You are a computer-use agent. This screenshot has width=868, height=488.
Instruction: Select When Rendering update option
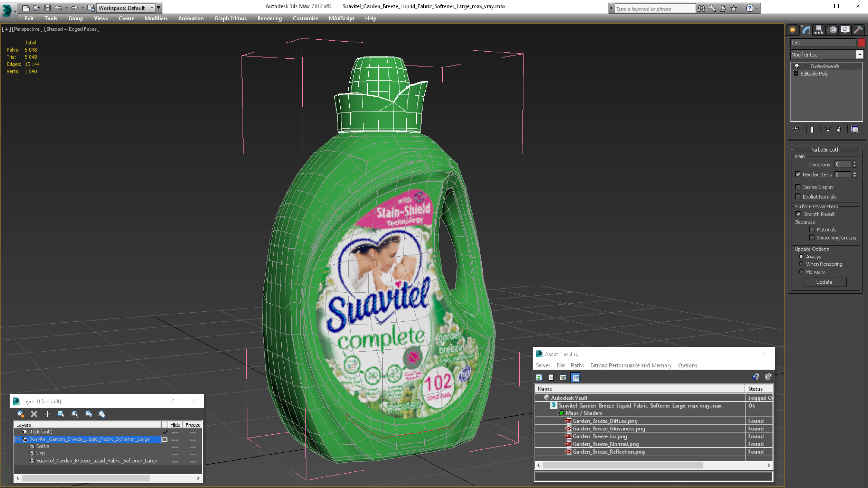click(x=801, y=264)
